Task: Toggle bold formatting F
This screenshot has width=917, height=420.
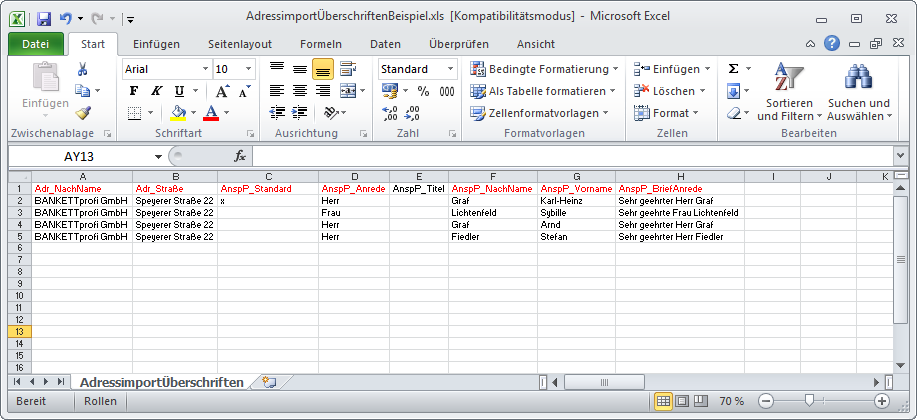Action: pyautogui.click(x=134, y=91)
